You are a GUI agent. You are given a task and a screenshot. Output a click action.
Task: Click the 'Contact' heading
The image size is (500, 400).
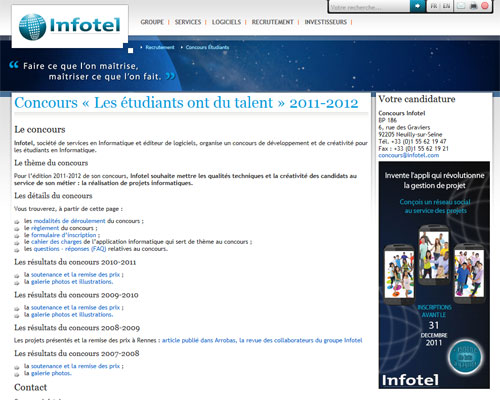(x=31, y=387)
